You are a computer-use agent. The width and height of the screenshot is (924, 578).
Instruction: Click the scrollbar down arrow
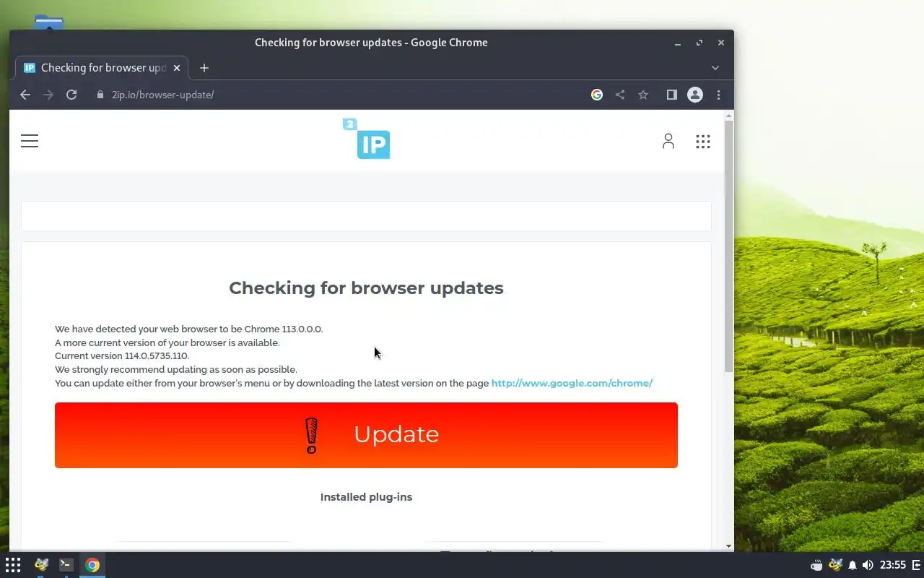[x=729, y=546]
